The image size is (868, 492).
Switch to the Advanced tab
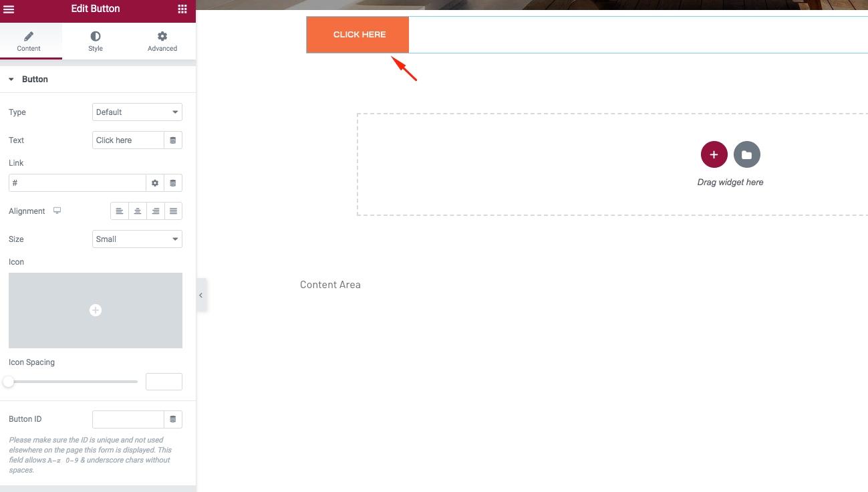(x=162, y=41)
